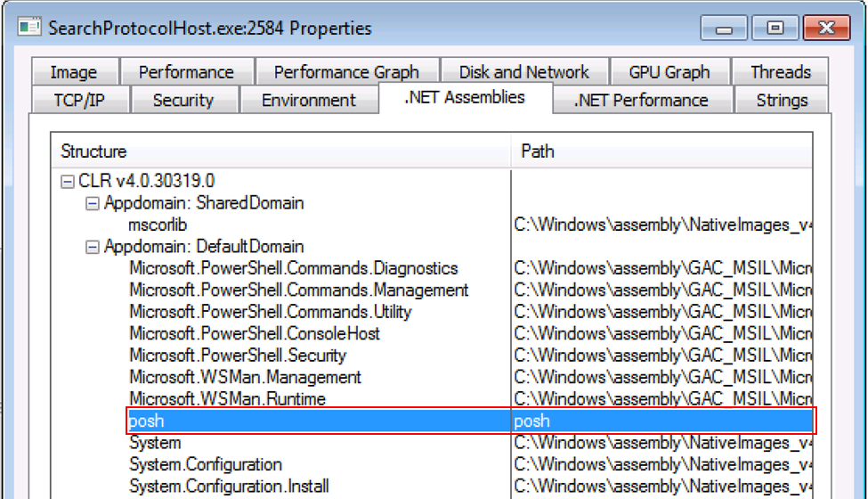Switch to the Security tab
This screenshot has width=868, height=499.
(183, 101)
